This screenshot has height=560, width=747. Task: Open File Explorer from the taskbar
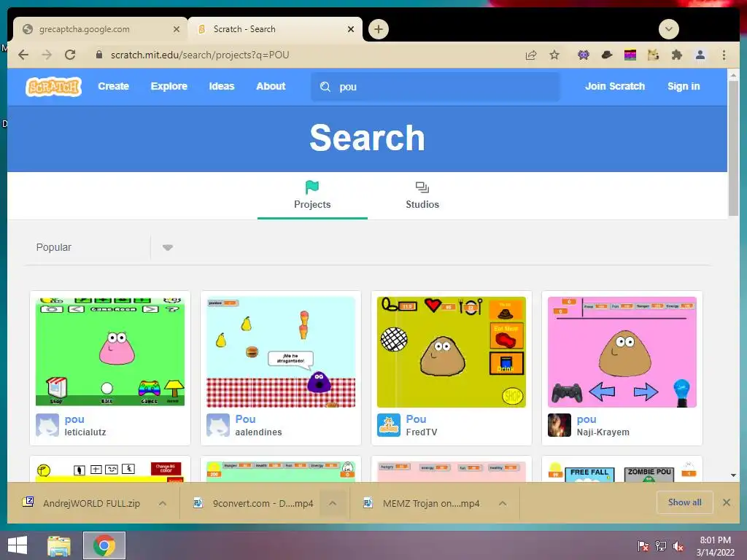pos(59,545)
